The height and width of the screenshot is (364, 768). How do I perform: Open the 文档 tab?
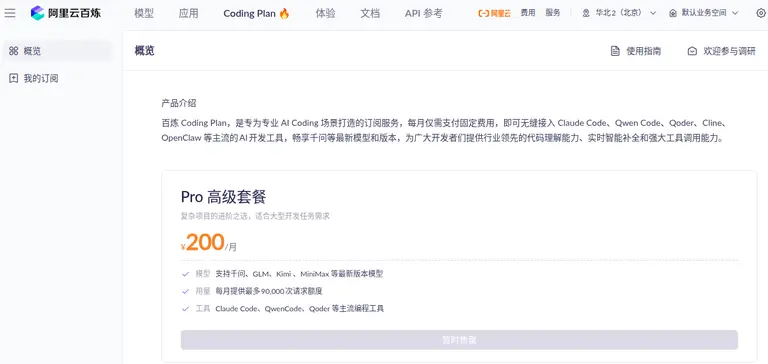point(370,14)
